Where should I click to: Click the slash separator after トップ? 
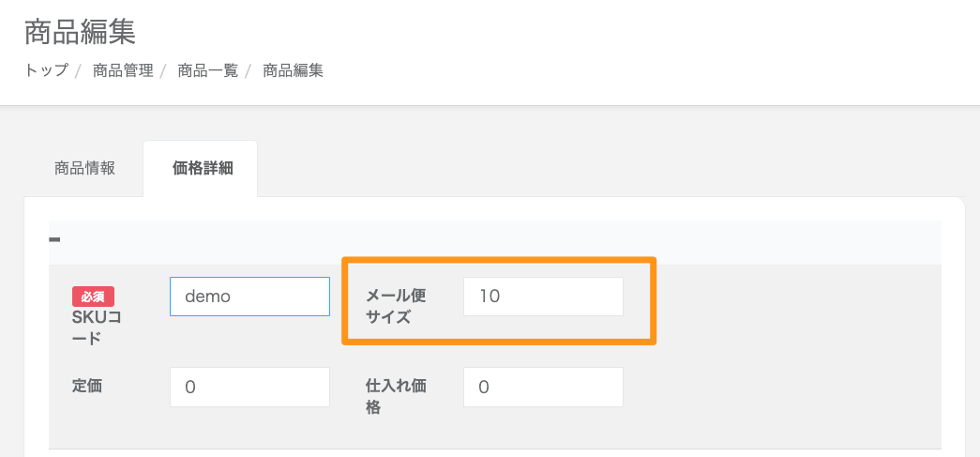[79, 70]
